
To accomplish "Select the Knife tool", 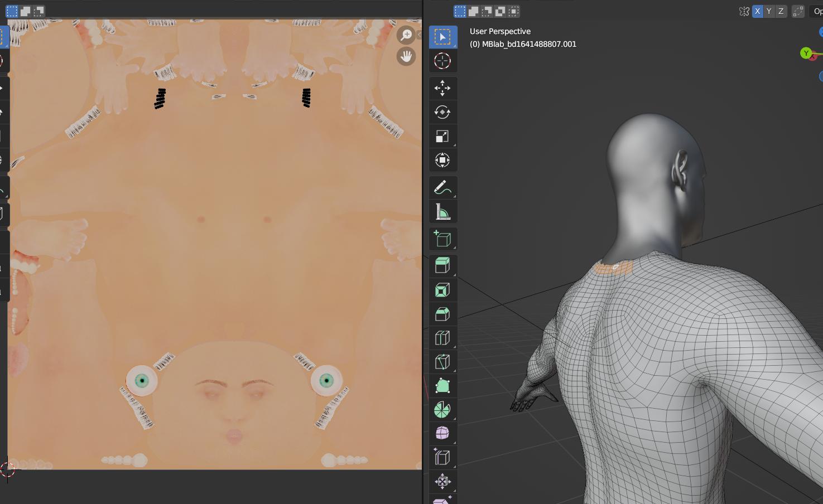I will point(442,362).
